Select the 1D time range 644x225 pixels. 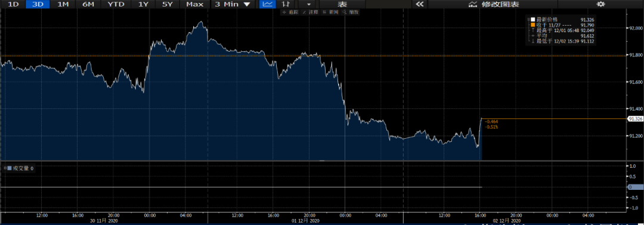[x=13, y=5]
